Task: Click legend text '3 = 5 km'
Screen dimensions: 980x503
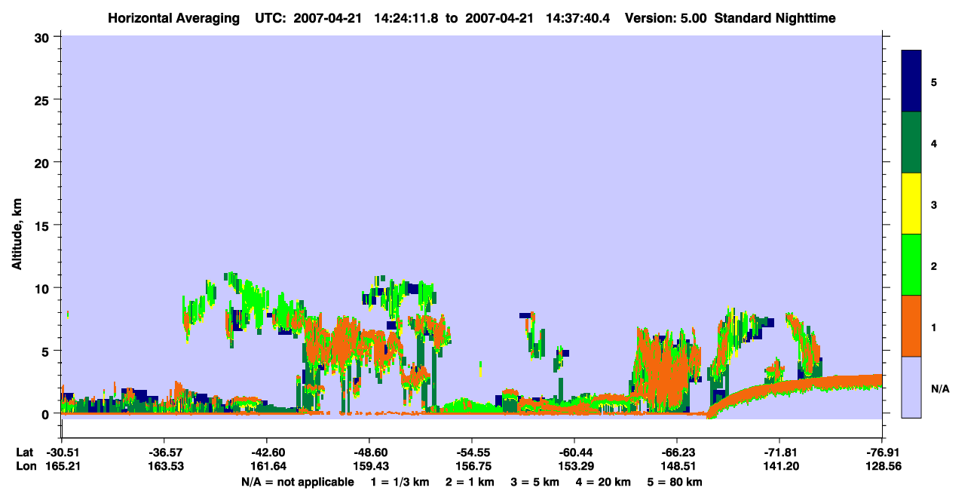Action: pyautogui.click(x=535, y=482)
